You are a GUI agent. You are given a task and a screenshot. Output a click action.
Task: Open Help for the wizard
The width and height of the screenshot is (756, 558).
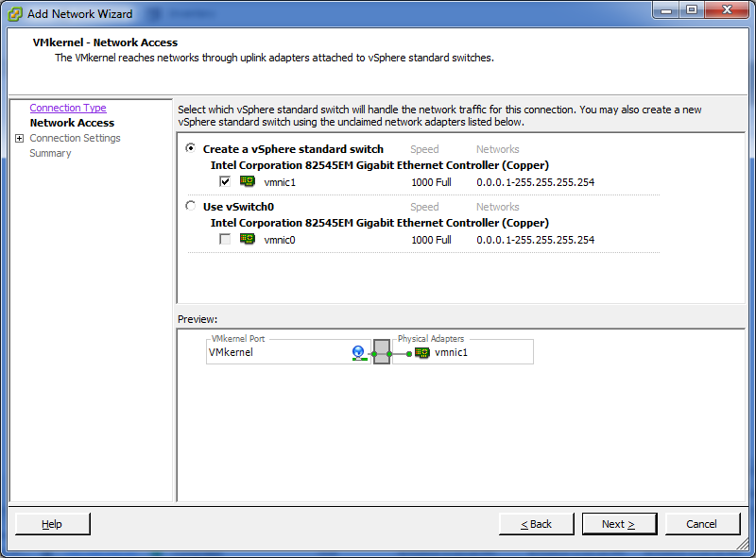coord(53,524)
